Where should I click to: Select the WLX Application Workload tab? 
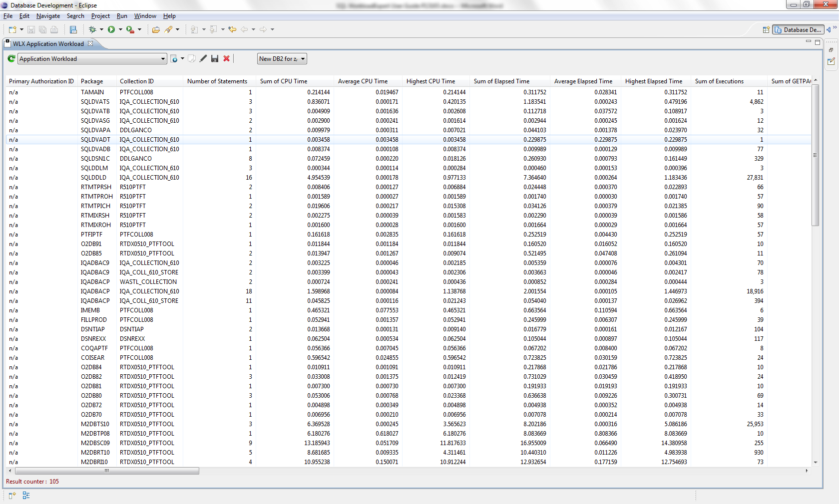[48, 44]
